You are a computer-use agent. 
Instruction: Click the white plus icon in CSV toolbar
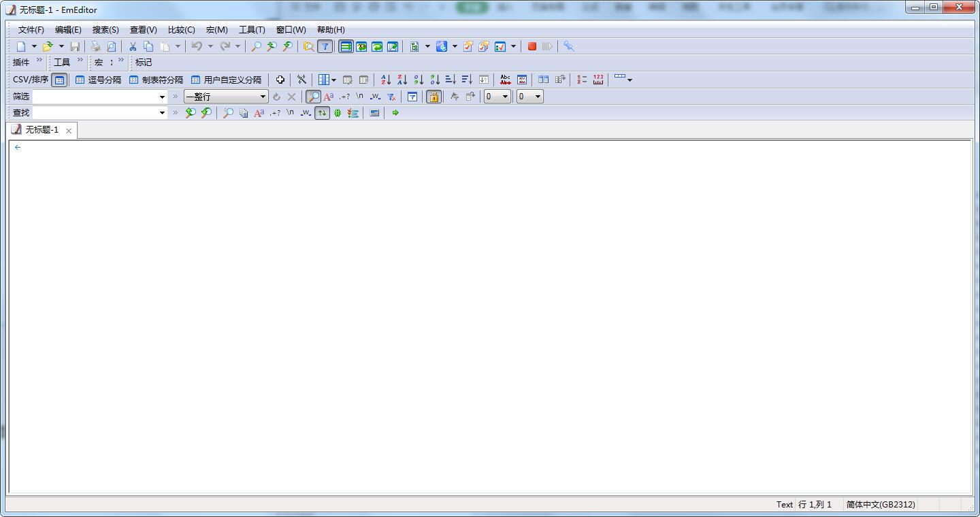point(280,80)
